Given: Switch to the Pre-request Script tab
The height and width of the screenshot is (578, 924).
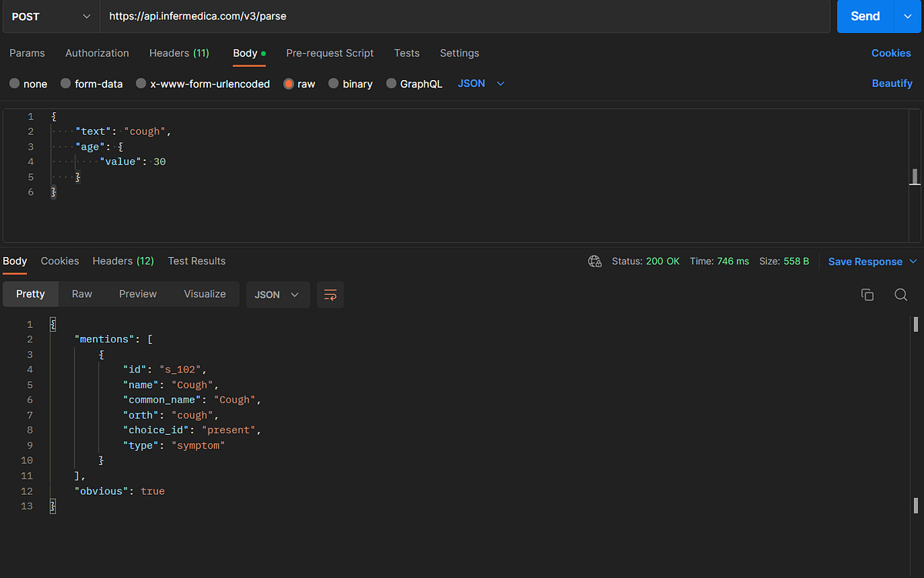Looking at the screenshot, I should click(330, 53).
